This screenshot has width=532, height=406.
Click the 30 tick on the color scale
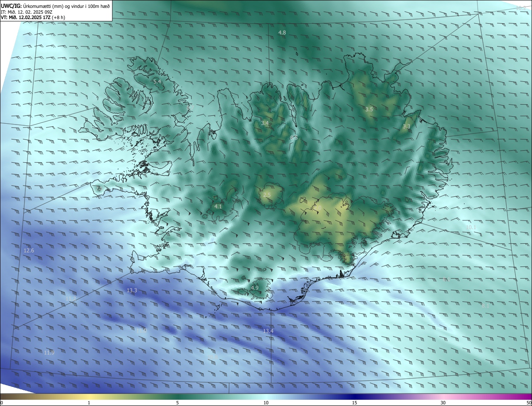pos(443,403)
